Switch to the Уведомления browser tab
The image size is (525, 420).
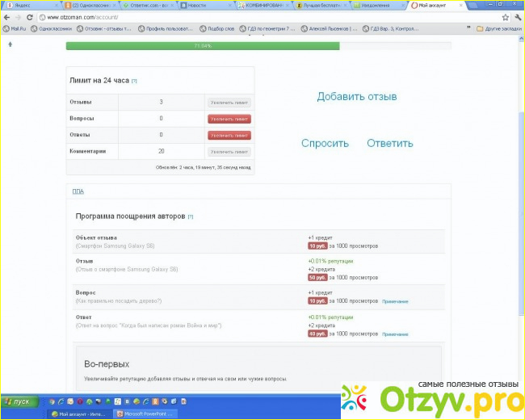(375, 5)
